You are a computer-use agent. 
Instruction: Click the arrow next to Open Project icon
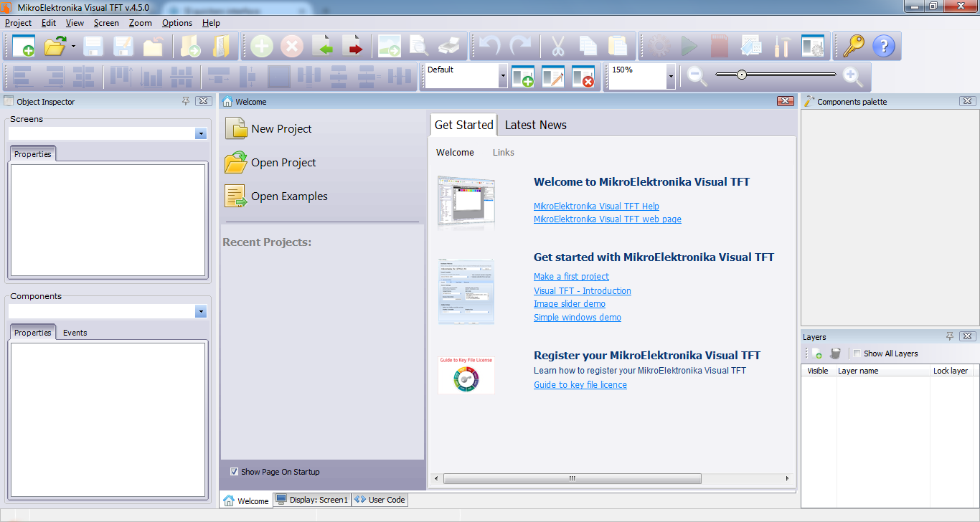click(73, 47)
